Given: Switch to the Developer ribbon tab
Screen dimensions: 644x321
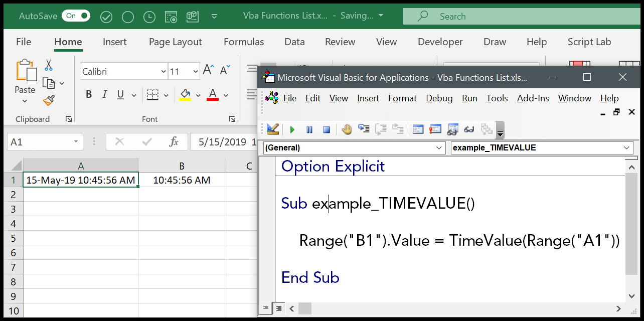Looking at the screenshot, I should (x=440, y=42).
